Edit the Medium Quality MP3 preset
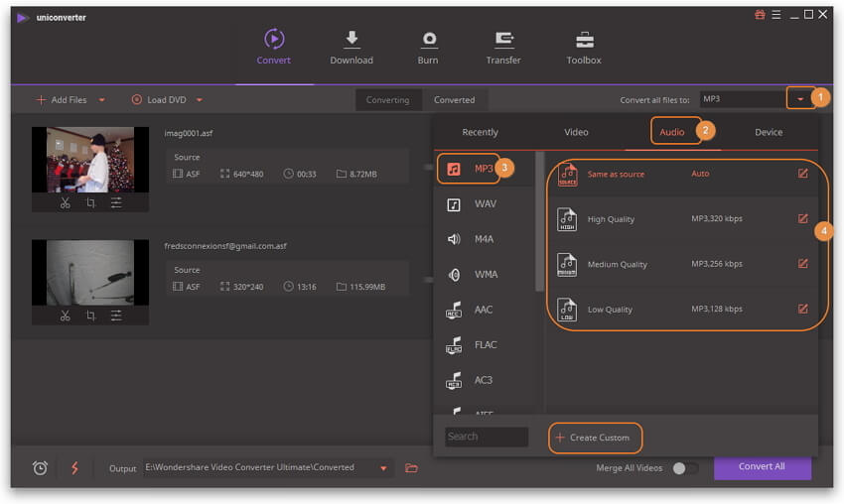This screenshot has height=504, width=844. pyautogui.click(x=802, y=264)
